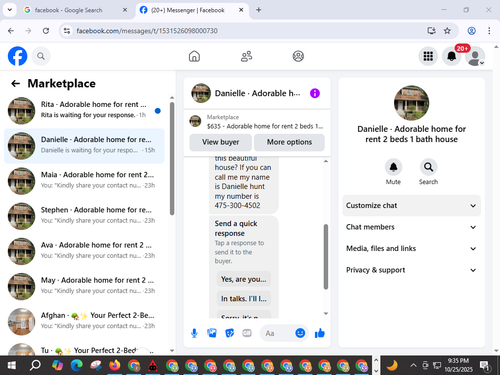The width and height of the screenshot is (500, 375).
Task: Open May conversation in list
Action: click(84, 286)
